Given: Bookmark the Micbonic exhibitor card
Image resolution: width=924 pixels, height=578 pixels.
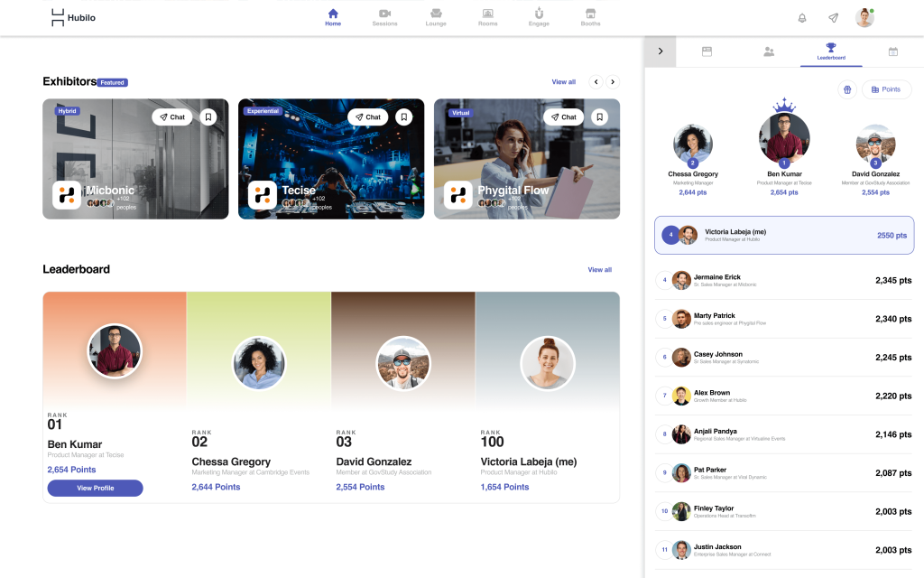Looking at the screenshot, I should pos(208,117).
